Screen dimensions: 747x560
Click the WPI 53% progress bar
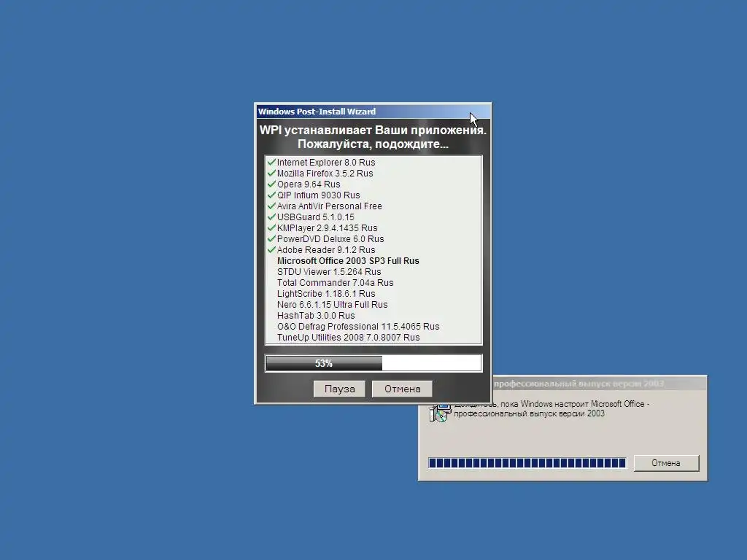(x=373, y=363)
